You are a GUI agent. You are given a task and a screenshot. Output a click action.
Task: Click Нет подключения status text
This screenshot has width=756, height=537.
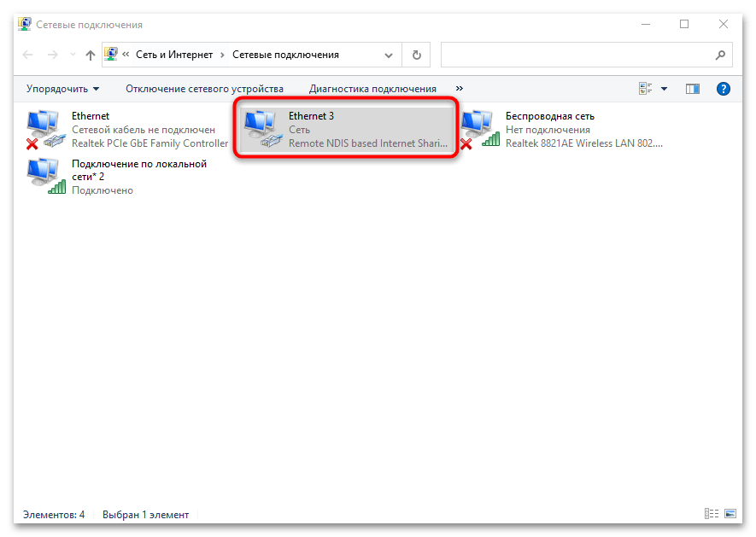coord(548,130)
